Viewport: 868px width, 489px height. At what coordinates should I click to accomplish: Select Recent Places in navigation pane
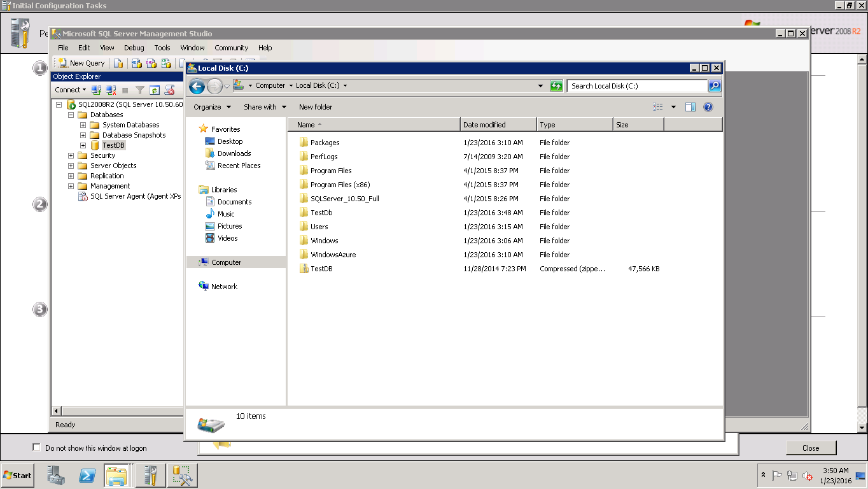pos(233,166)
